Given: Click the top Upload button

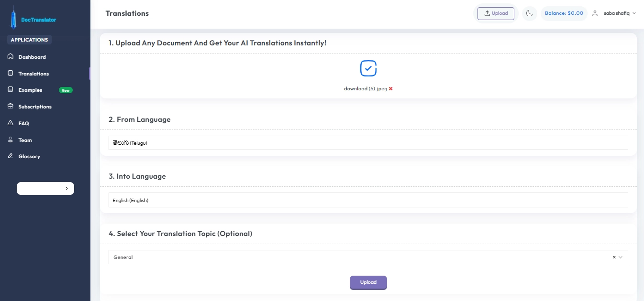Looking at the screenshot, I should pos(496,13).
